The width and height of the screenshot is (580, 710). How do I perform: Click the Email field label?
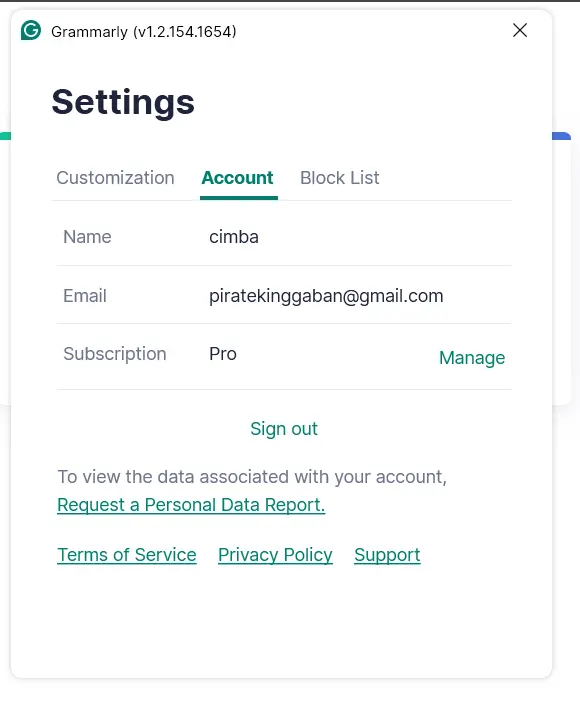tap(85, 296)
